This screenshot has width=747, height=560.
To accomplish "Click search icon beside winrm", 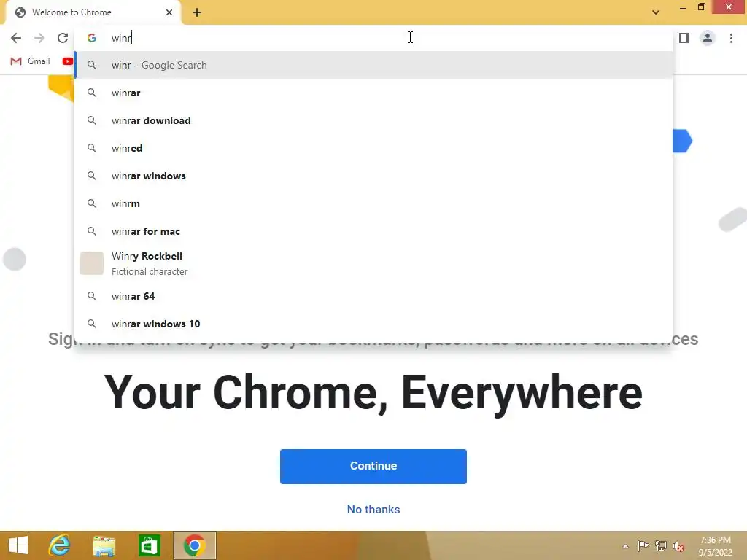I will click(92, 203).
